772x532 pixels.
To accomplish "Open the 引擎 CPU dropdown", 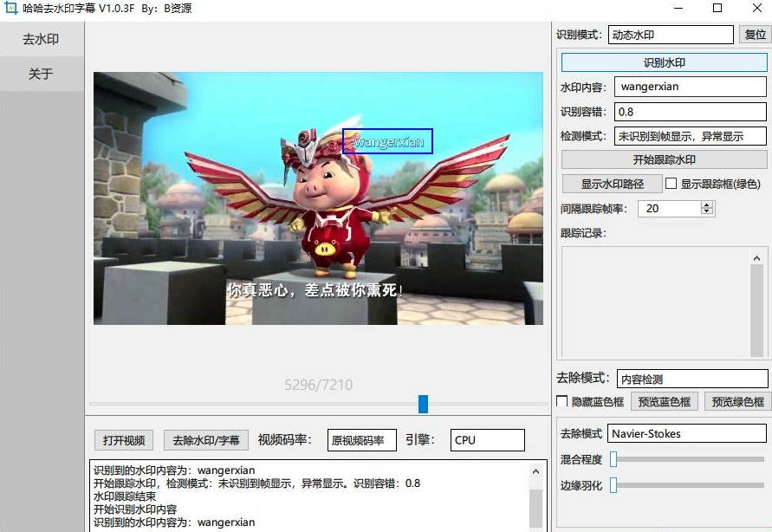I will (486, 440).
